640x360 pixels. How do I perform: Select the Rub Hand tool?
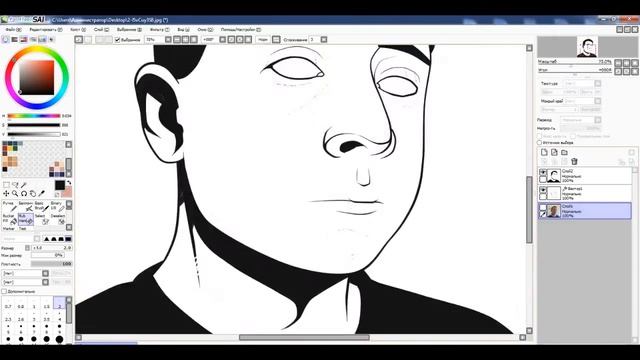click(x=26, y=219)
